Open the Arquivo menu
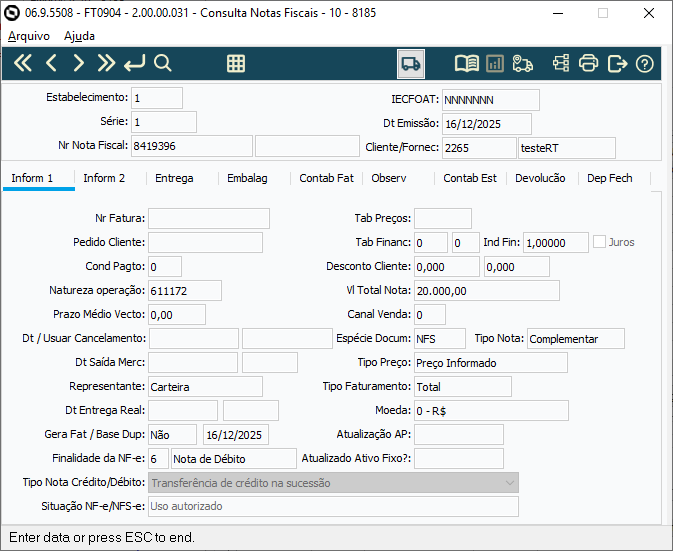Image resolution: width=673 pixels, height=551 pixels. [29, 36]
